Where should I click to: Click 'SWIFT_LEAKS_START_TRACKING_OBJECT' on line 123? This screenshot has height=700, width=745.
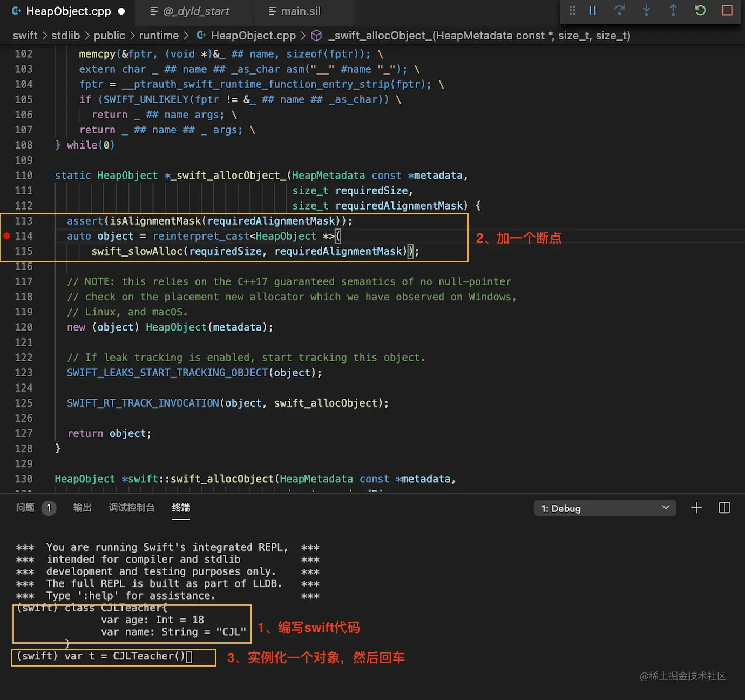pyautogui.click(x=167, y=373)
